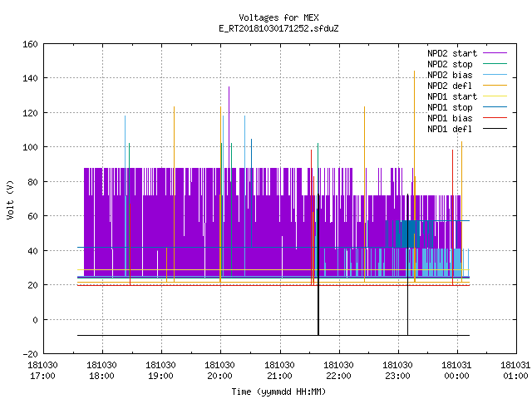Click the purple NPD2 start legend line

(x=495, y=53)
